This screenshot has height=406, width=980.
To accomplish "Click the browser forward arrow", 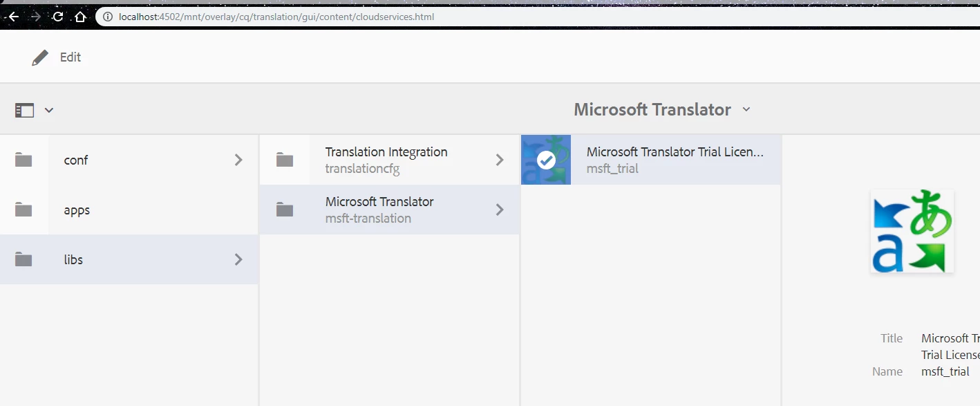I will pos(36,17).
